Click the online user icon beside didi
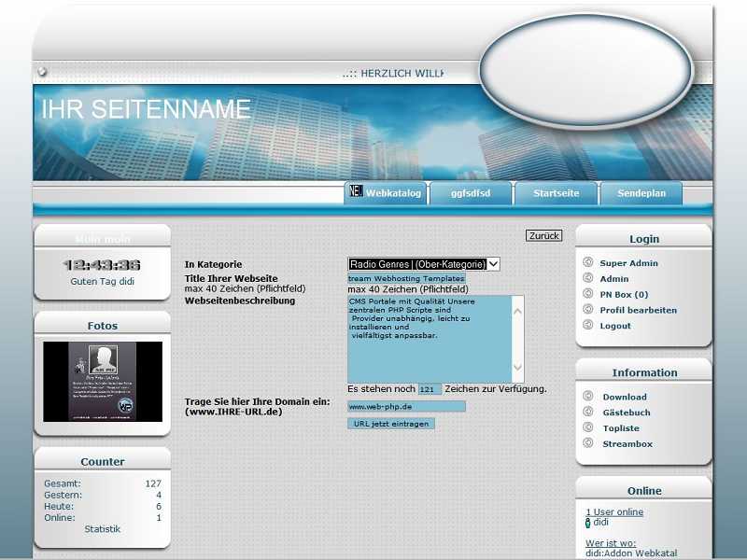This screenshot has height=560, width=747. tap(587, 524)
